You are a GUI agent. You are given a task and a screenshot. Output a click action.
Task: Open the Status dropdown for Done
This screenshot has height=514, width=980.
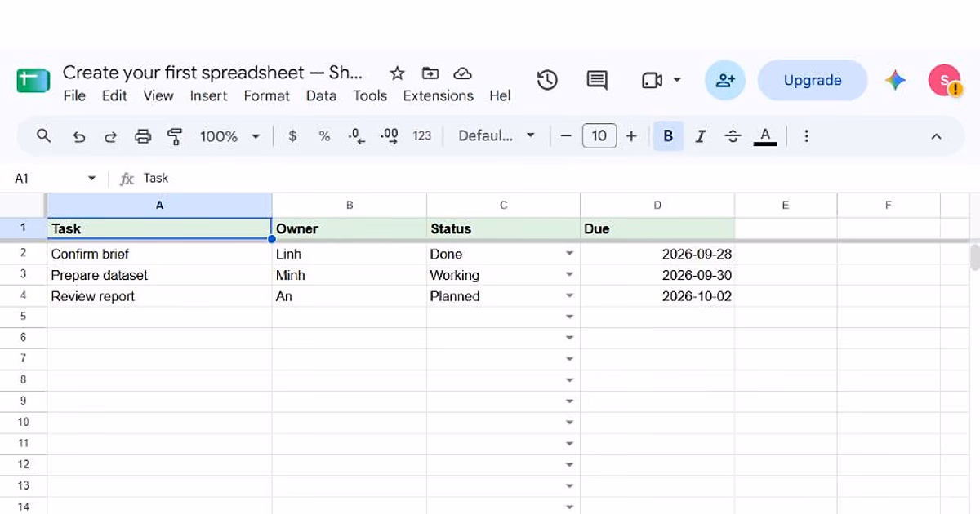coord(569,254)
